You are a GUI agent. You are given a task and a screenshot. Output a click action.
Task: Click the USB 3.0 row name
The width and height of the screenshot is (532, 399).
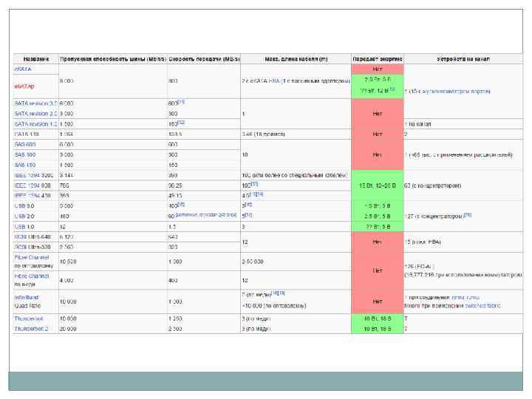click(24, 206)
